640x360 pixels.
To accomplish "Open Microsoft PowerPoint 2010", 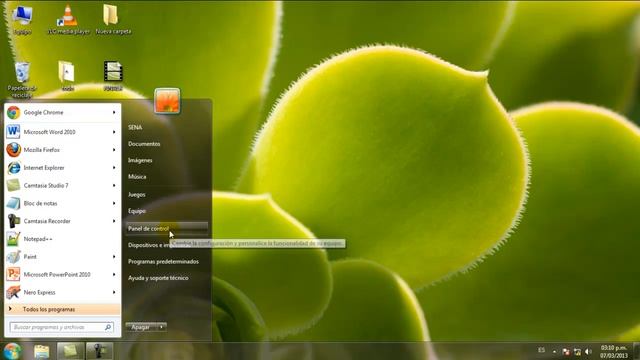I will (x=62, y=274).
